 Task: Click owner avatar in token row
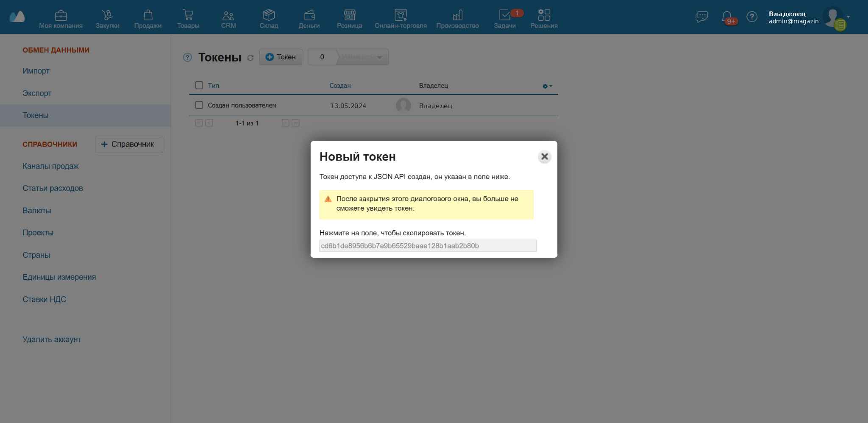tap(403, 106)
